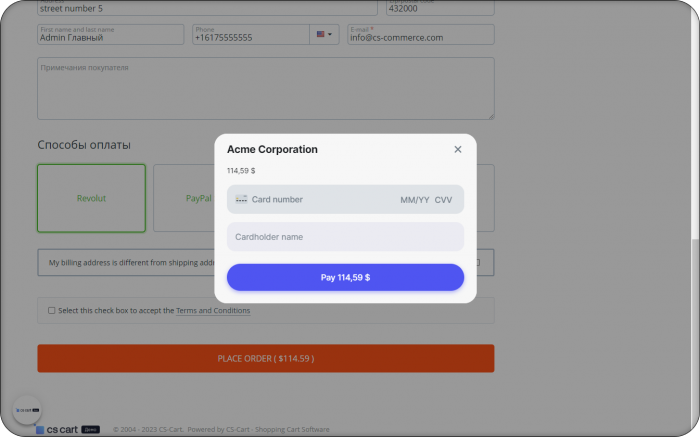The image size is (700, 437).
Task: Click the First name and last name field
Action: pos(110,34)
